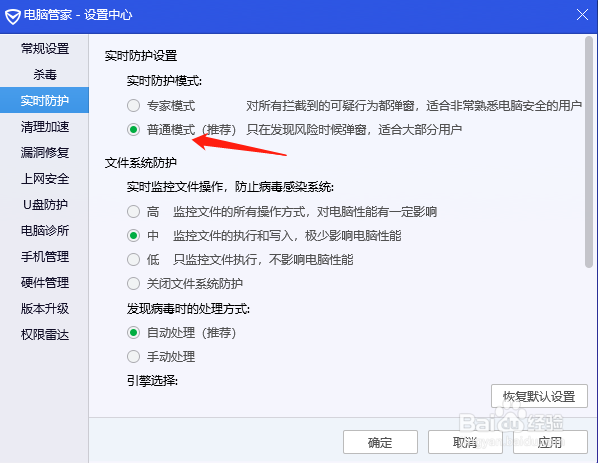598x463 pixels.
Task: Open the 清理加速 settings section
Action: (45, 126)
